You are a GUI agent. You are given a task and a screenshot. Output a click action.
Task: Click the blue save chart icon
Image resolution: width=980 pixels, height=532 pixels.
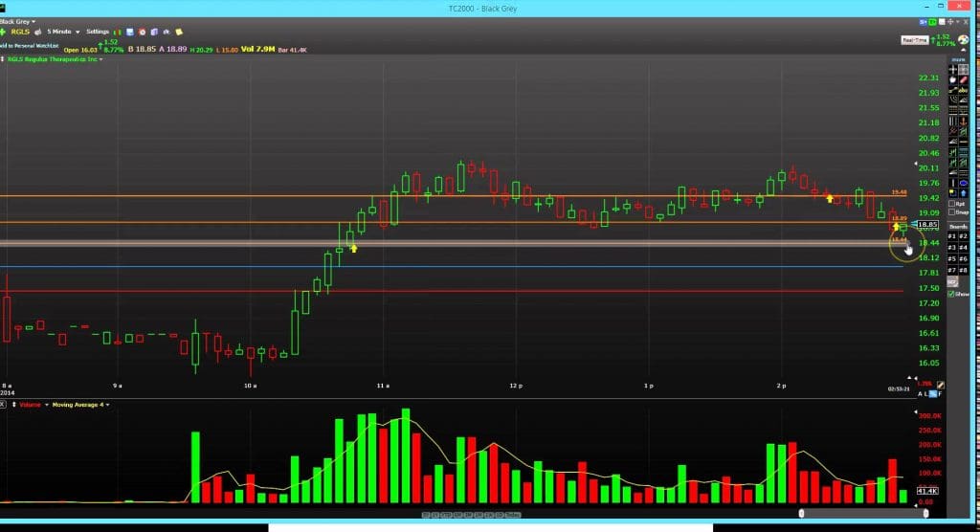(129, 32)
